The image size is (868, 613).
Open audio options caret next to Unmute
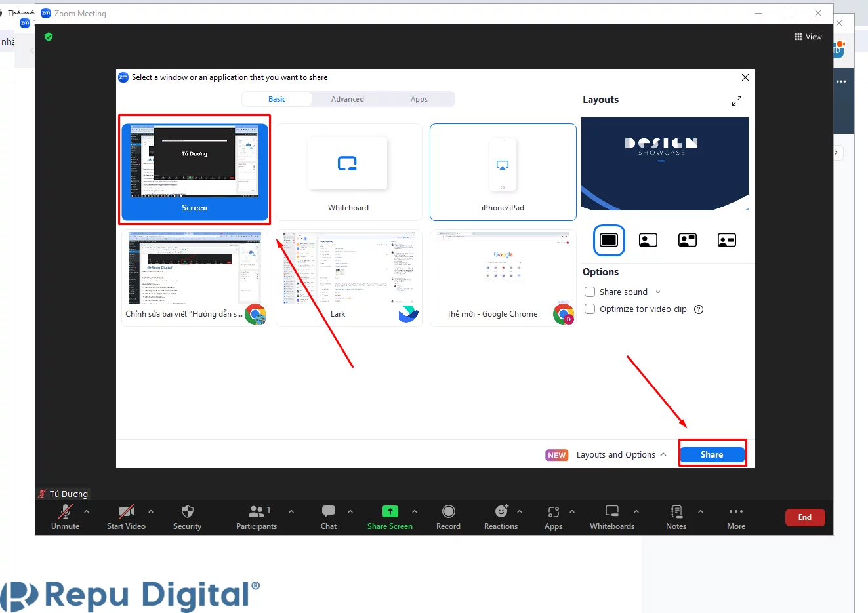pyautogui.click(x=87, y=511)
